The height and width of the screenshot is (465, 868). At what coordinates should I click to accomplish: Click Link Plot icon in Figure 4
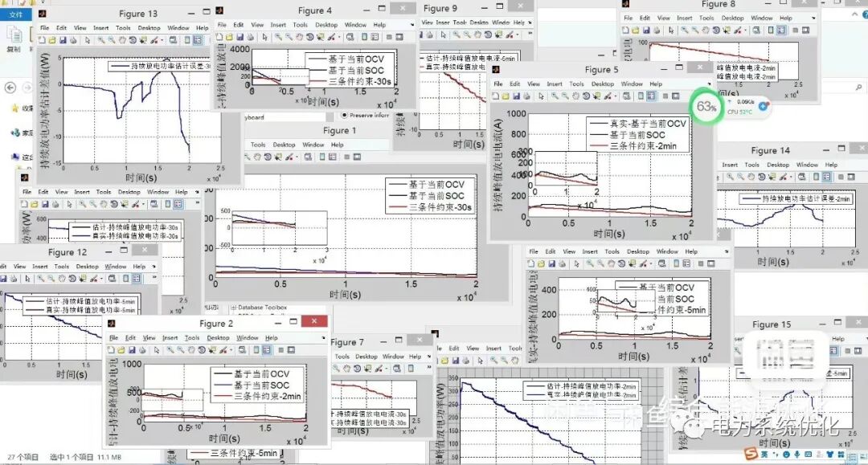[350, 37]
